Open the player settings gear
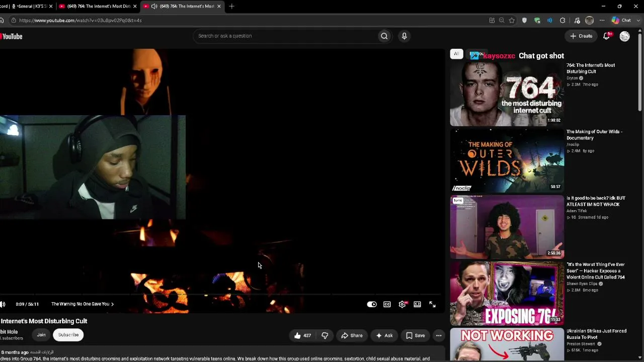 pyautogui.click(x=402, y=304)
